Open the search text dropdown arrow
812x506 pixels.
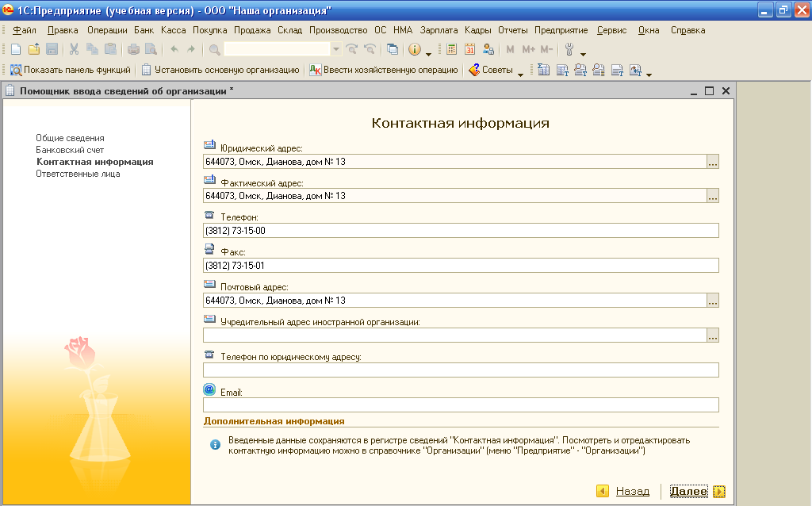pyautogui.click(x=336, y=49)
